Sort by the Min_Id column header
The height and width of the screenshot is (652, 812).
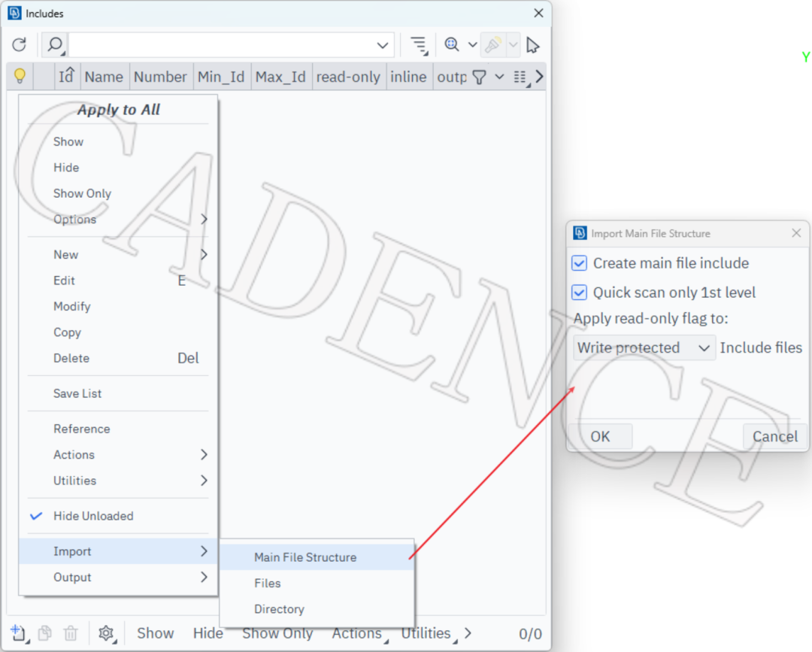pyautogui.click(x=221, y=77)
